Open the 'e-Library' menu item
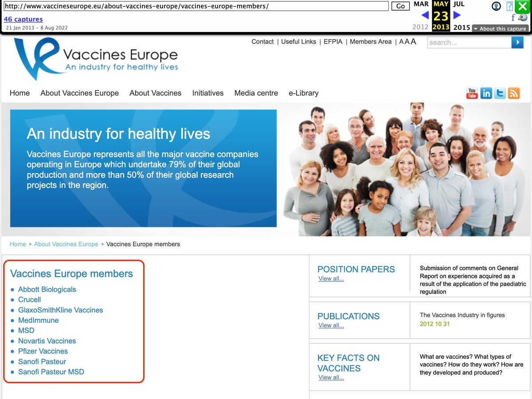 pyautogui.click(x=303, y=93)
